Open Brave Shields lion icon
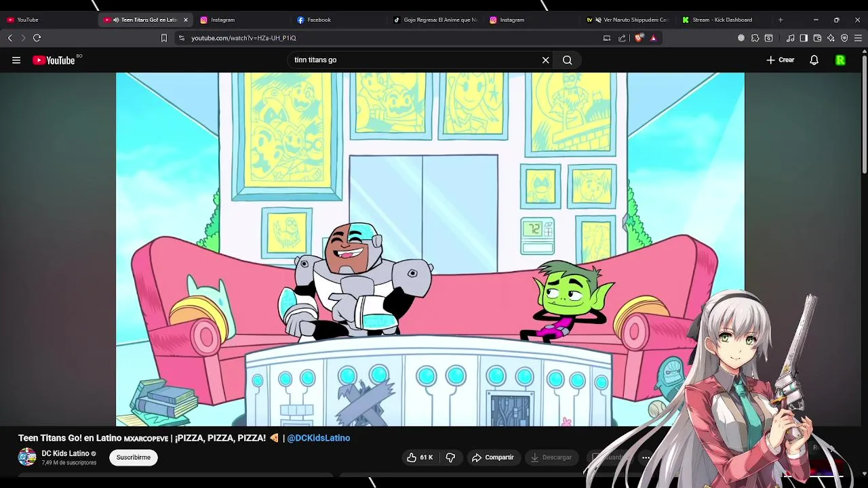This screenshot has height=488, width=868. (639, 38)
